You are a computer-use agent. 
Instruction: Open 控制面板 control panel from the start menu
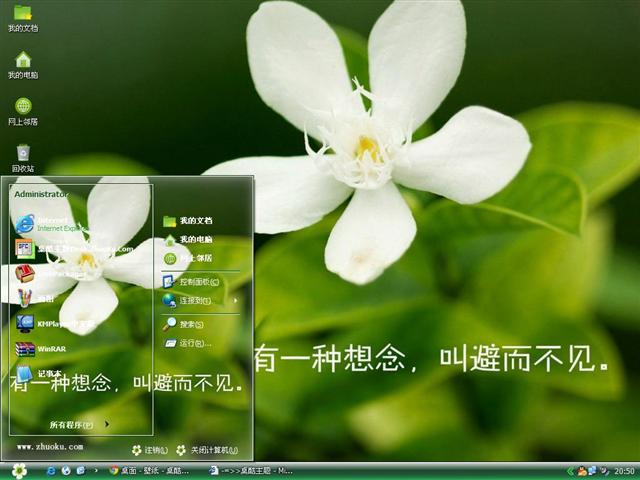coord(191,282)
